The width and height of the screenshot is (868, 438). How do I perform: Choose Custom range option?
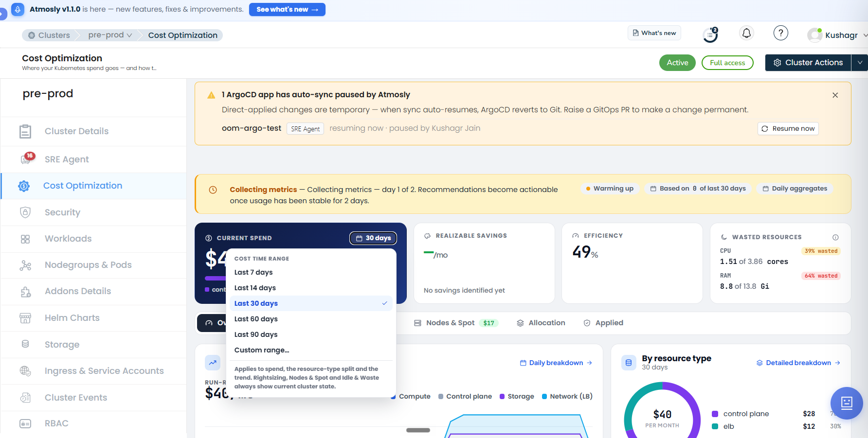point(311,350)
